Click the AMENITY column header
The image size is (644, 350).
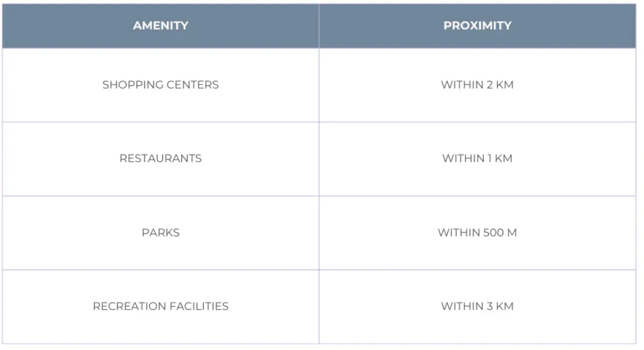tap(161, 25)
